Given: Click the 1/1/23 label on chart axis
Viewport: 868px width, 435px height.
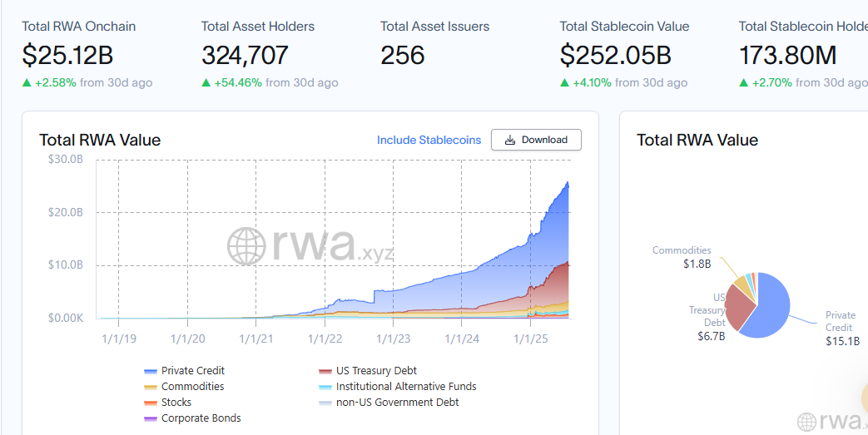Looking at the screenshot, I should coord(393,339).
